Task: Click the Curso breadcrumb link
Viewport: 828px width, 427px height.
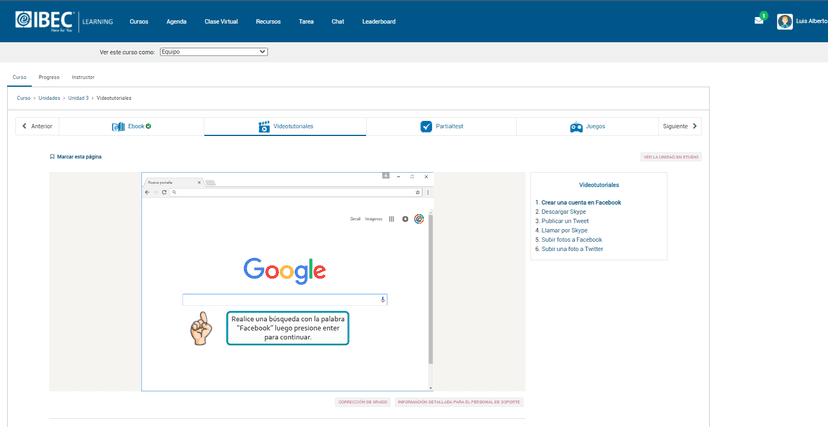Action: pyautogui.click(x=24, y=98)
